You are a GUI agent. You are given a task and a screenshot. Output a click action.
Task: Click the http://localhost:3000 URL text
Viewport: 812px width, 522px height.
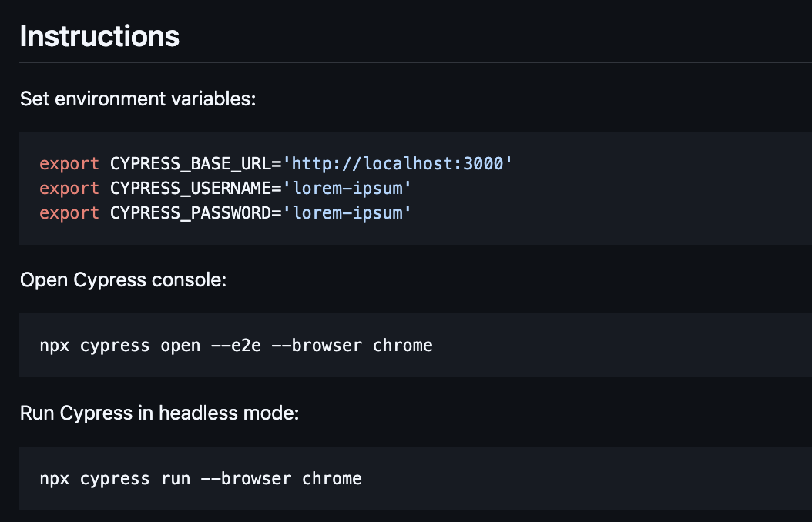(x=397, y=163)
